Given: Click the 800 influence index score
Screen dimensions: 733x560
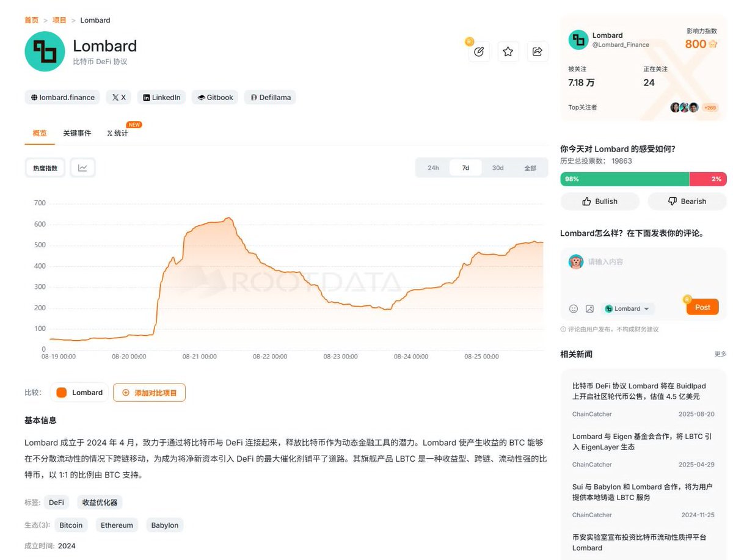Looking at the screenshot, I should tap(696, 44).
